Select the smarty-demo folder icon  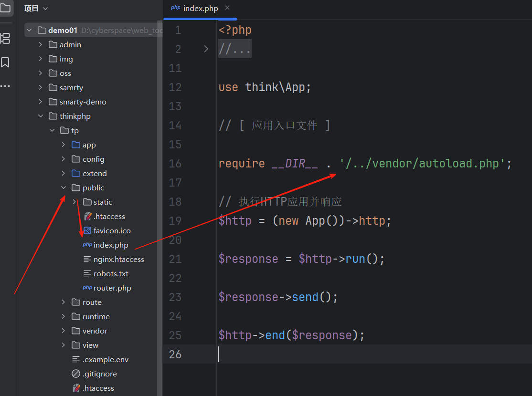point(53,102)
